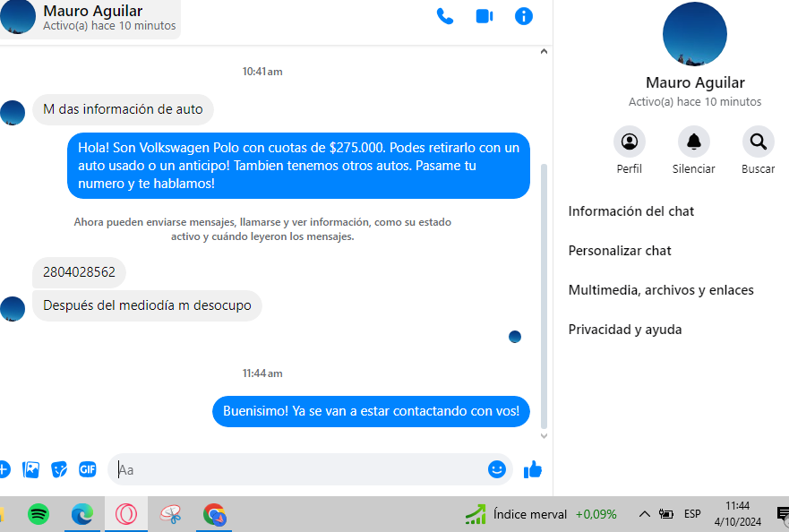This screenshot has height=532, width=789.
Task: Show hidden system tray icons
Action: pos(644,514)
